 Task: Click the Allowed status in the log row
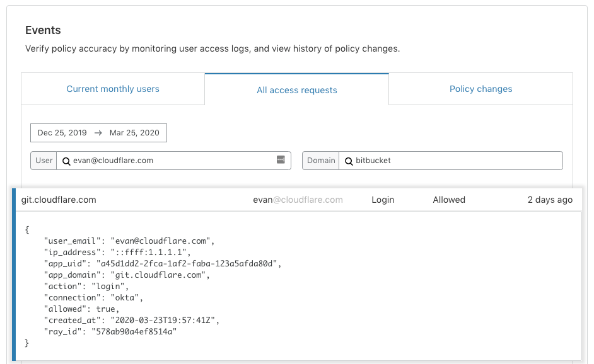449,200
